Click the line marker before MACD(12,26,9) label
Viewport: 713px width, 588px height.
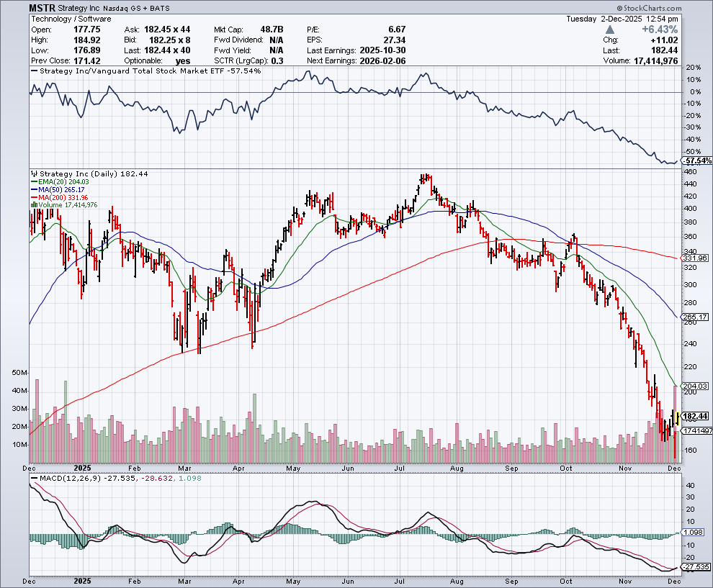click(x=33, y=478)
